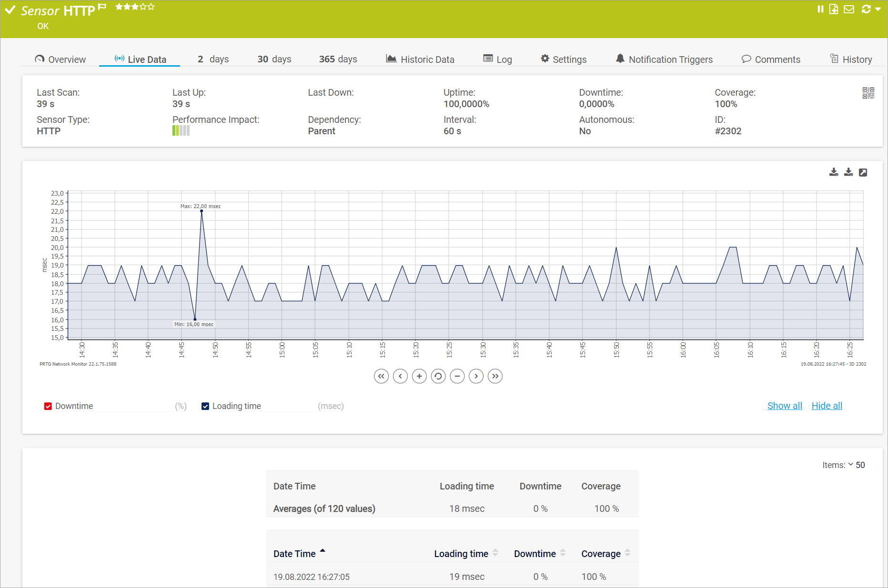The height and width of the screenshot is (588, 888).
Task: Sort table by Coverage column
Action: (x=605, y=553)
